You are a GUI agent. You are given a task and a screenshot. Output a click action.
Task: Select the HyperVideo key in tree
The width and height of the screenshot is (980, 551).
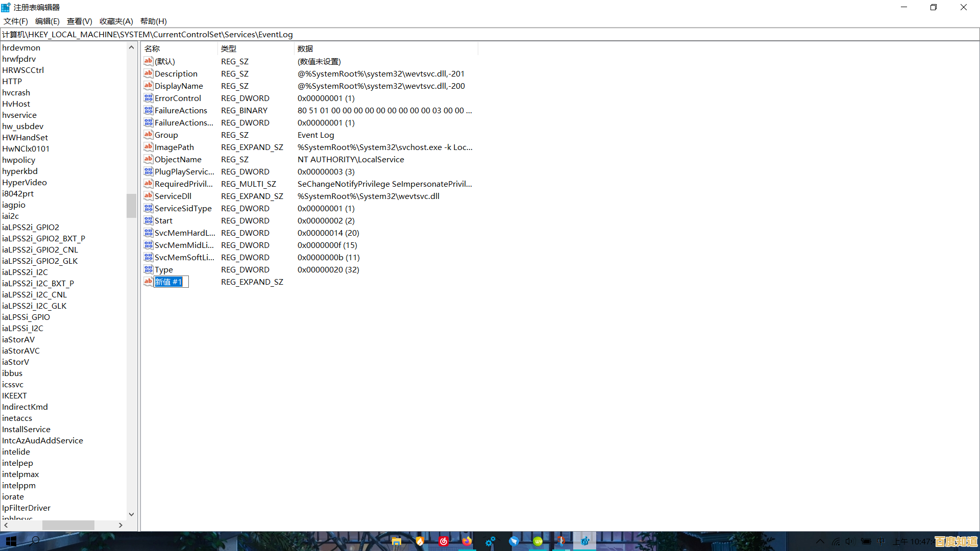pyautogui.click(x=24, y=182)
